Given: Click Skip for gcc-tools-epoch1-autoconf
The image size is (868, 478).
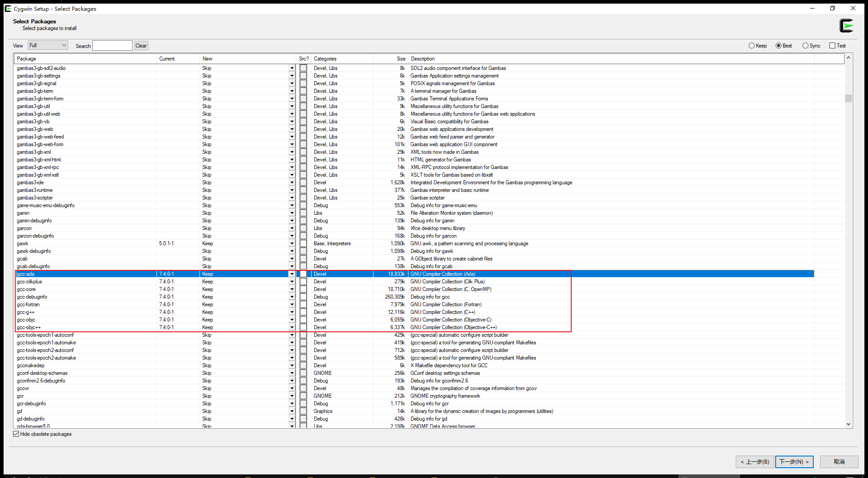Looking at the screenshot, I should click(x=207, y=335).
